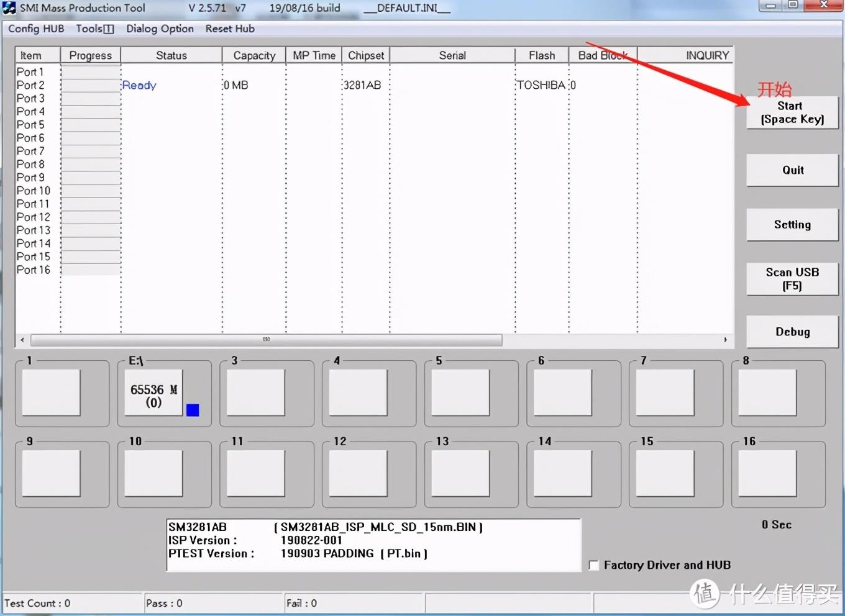This screenshot has height=616, width=845.
Task: Select the Port 2 row in list
Action: pyautogui.click(x=374, y=85)
